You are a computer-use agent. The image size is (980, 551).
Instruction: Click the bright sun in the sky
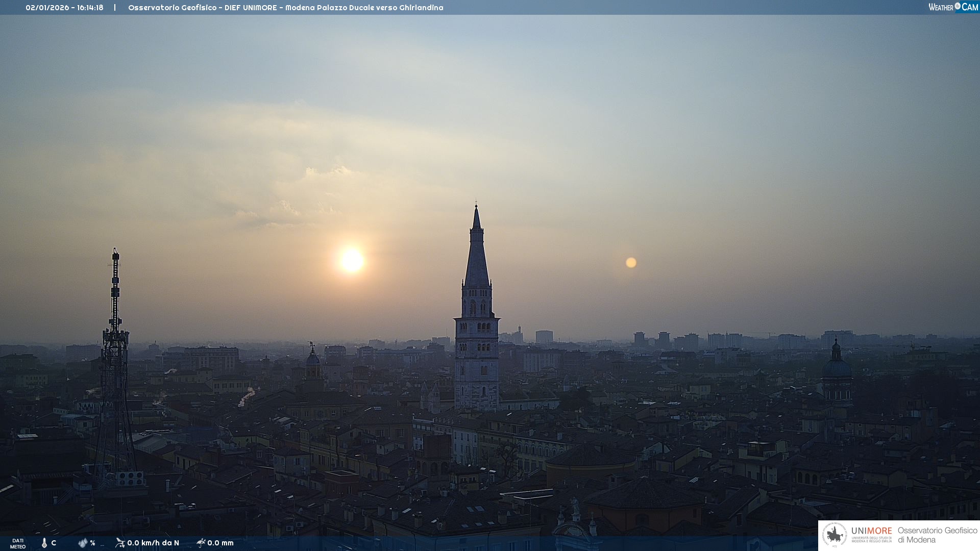click(x=352, y=260)
